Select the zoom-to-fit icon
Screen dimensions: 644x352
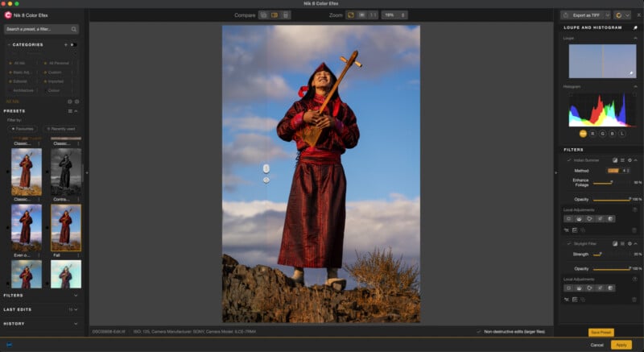(350, 14)
